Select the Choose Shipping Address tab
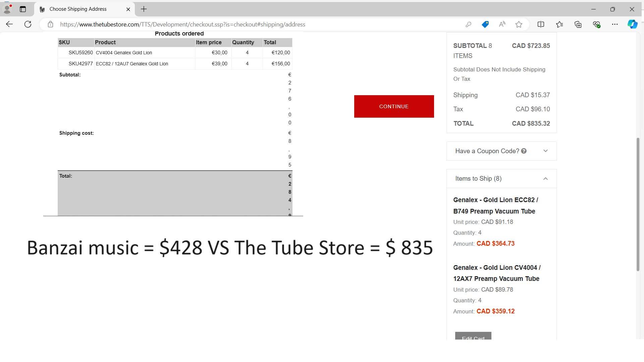Viewport: 644px width, 362px height. 84,9
